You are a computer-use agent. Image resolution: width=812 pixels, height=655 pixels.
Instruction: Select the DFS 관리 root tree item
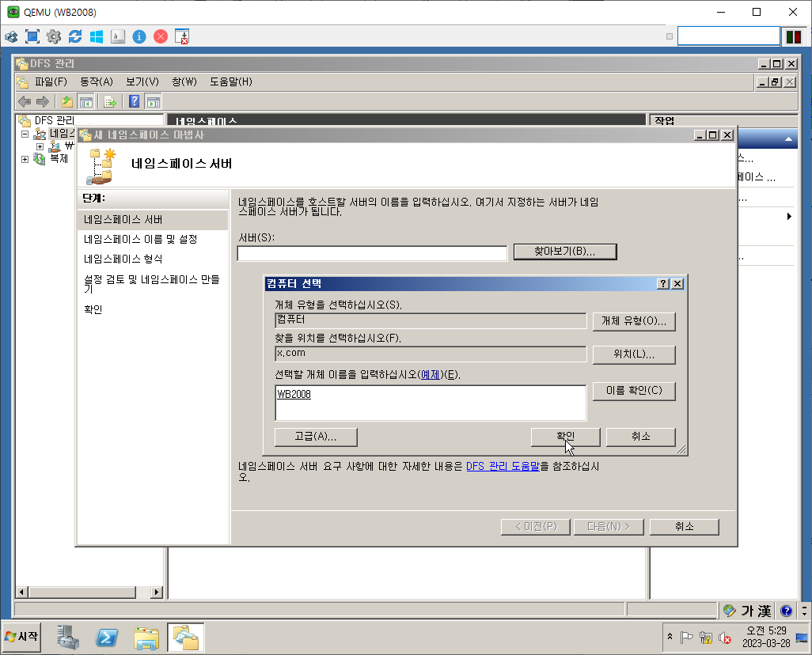pos(55,121)
